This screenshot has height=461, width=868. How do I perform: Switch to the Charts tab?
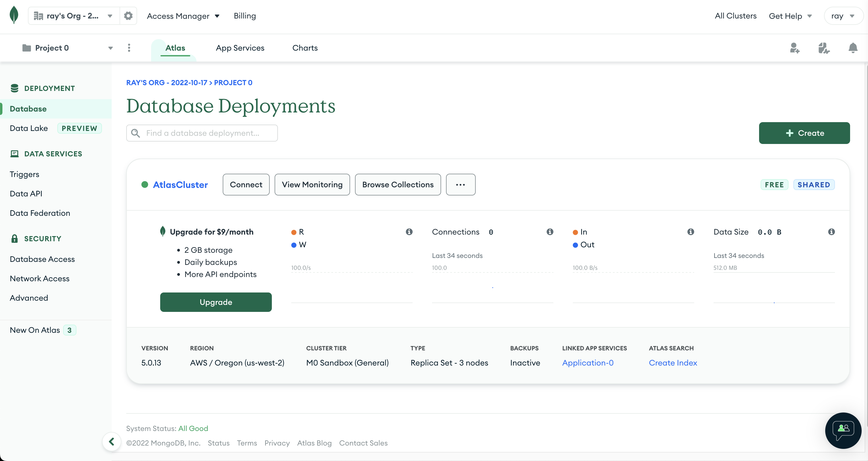point(305,48)
